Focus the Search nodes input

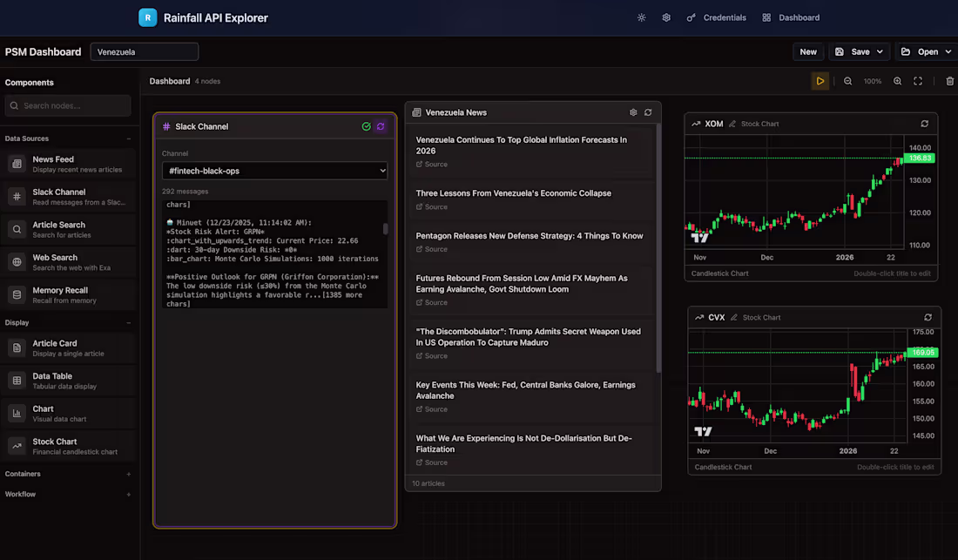point(68,105)
